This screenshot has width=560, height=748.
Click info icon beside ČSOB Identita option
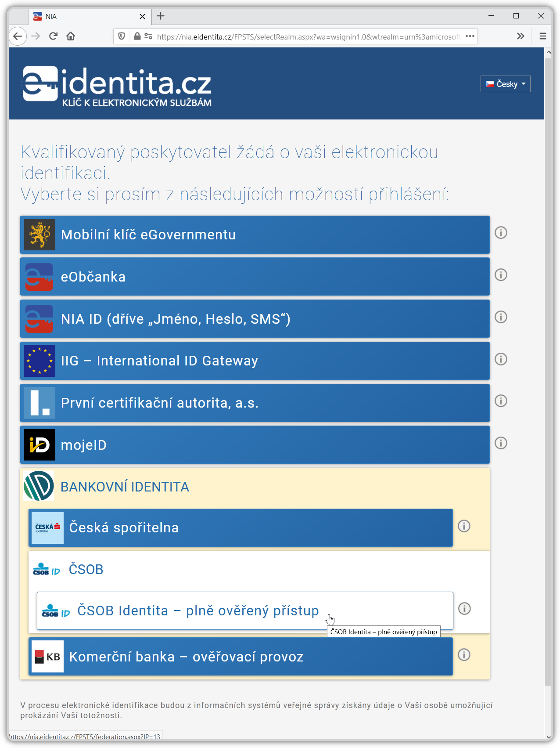click(464, 608)
